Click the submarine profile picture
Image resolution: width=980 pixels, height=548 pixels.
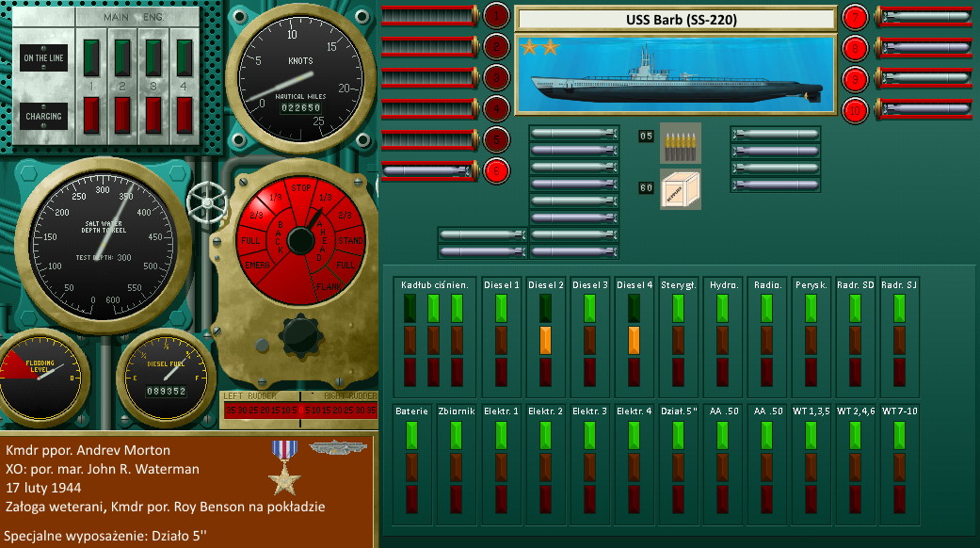676,74
